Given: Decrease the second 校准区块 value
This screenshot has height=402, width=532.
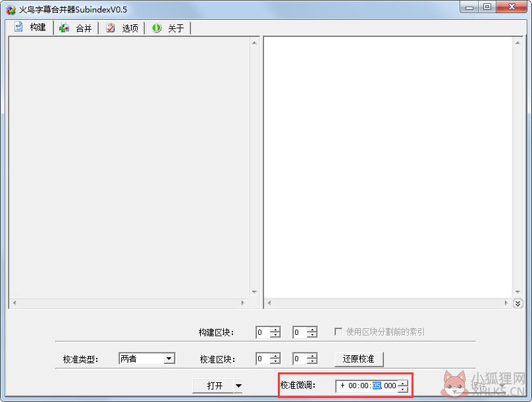Looking at the screenshot, I should click(x=312, y=361).
